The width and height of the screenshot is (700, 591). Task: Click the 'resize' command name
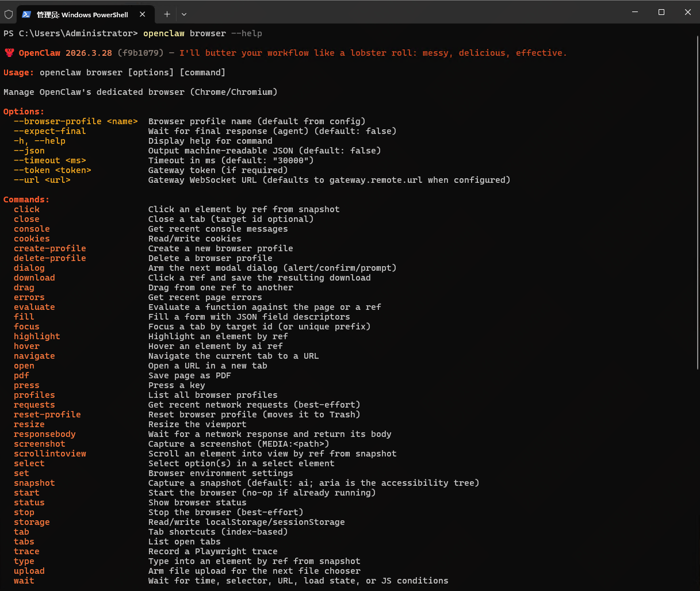tap(29, 424)
